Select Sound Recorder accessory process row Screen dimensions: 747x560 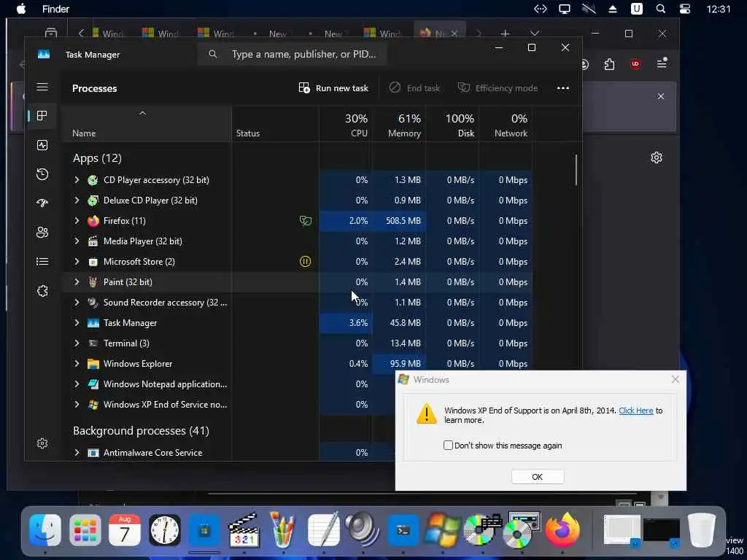[298, 303]
